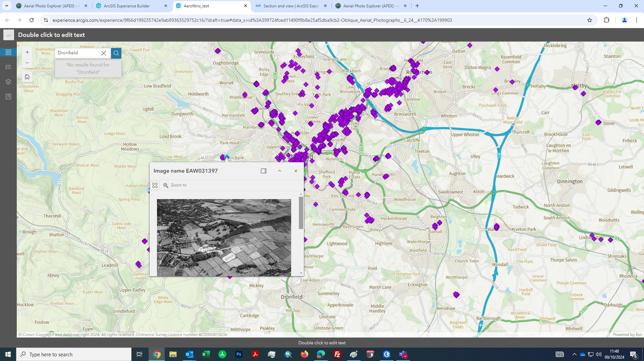Close the Image name EAW031397 popup
Image resolution: width=644 pixels, height=361 pixels.
[x=296, y=171]
